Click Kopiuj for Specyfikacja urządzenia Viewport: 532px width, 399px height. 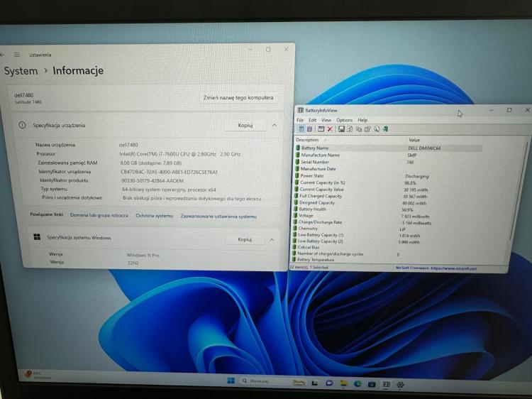coord(245,125)
